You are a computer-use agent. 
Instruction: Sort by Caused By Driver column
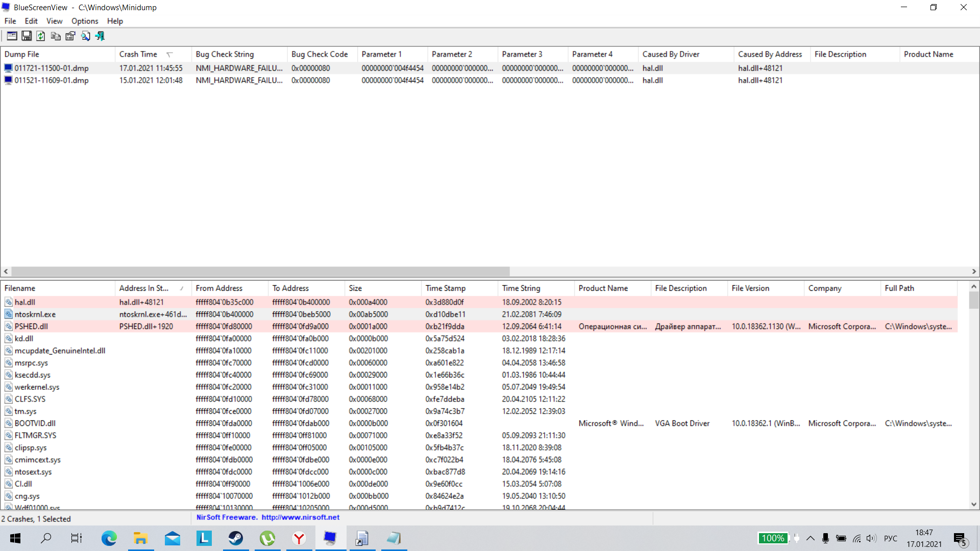(687, 54)
